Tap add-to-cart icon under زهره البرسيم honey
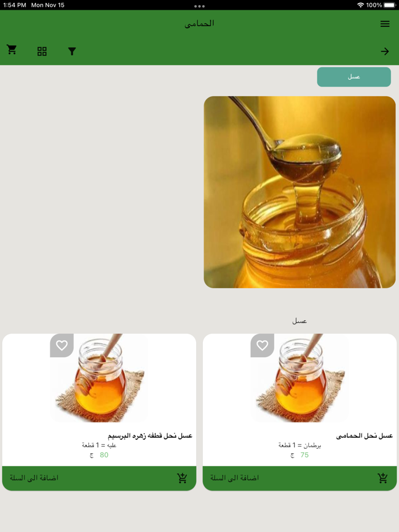Viewport: 399px width, 532px height. [182, 478]
